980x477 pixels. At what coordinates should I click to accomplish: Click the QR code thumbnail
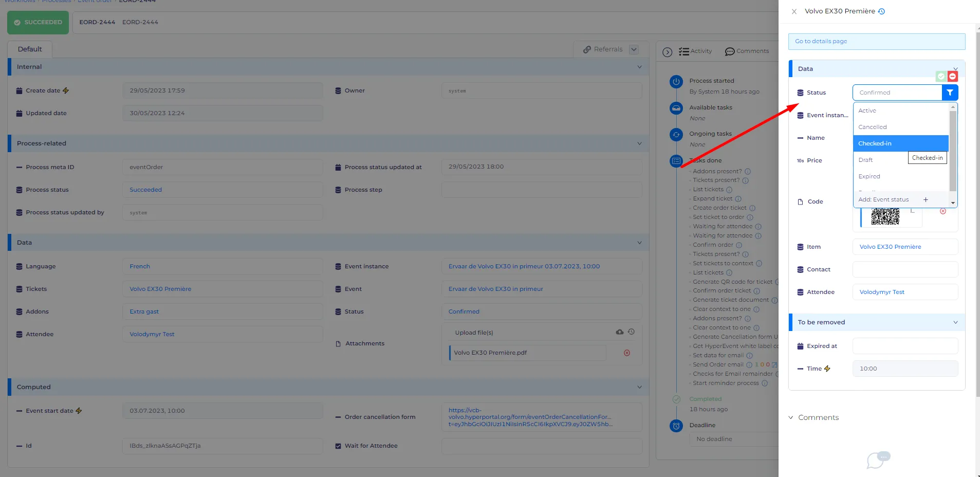pyautogui.click(x=885, y=216)
